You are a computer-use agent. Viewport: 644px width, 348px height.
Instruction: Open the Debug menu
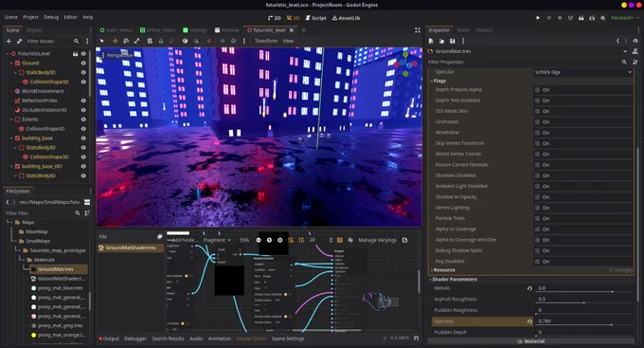click(51, 17)
